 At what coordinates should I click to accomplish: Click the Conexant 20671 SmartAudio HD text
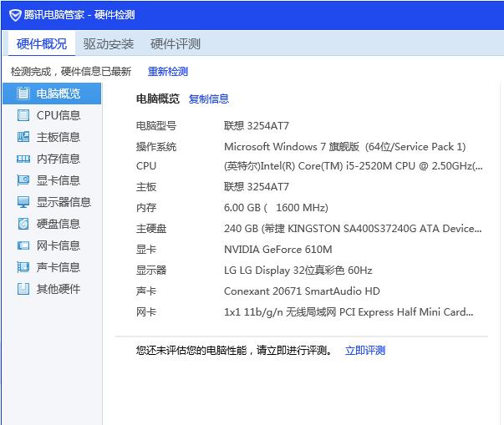tap(302, 291)
